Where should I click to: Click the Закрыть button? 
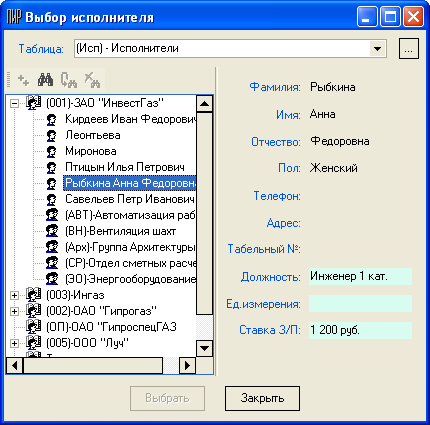click(262, 398)
